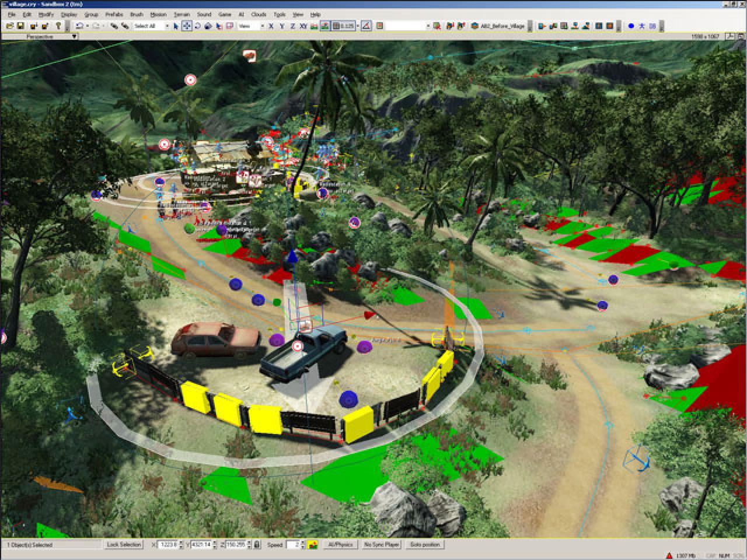Click the pointer Select tool icon

click(177, 26)
